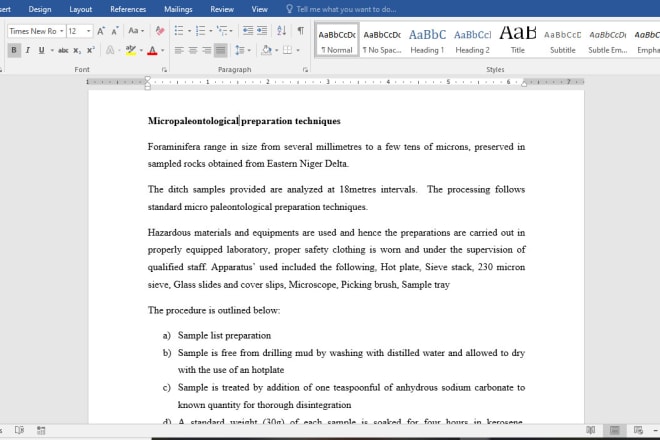Toggle Strikethrough formatting
The height and width of the screenshot is (440, 660).
(x=63, y=51)
